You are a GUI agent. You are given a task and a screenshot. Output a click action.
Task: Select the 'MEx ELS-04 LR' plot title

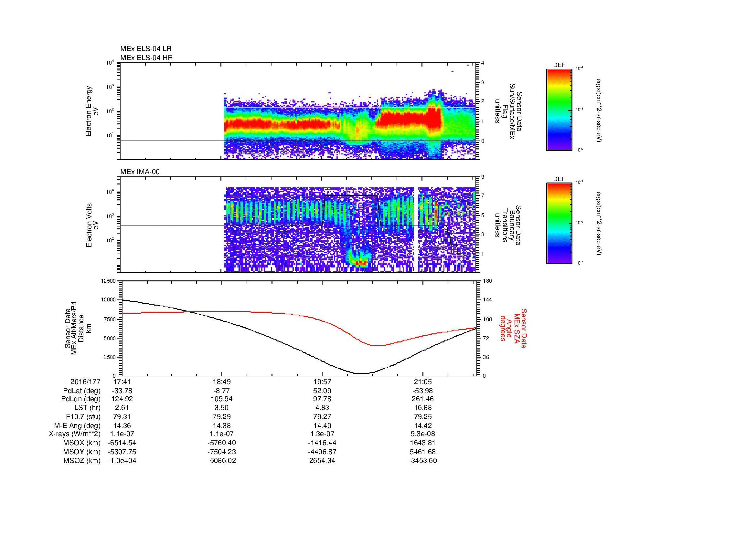click(146, 49)
